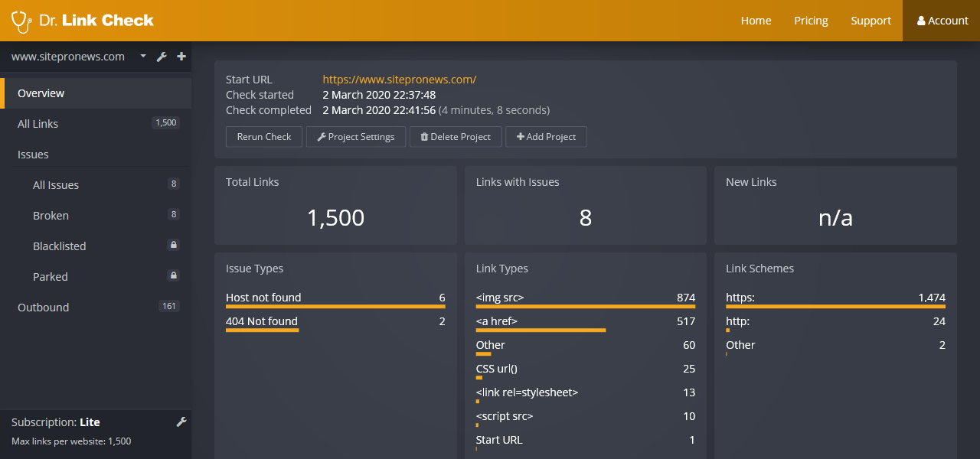Open All Links in the sidebar

click(x=96, y=124)
